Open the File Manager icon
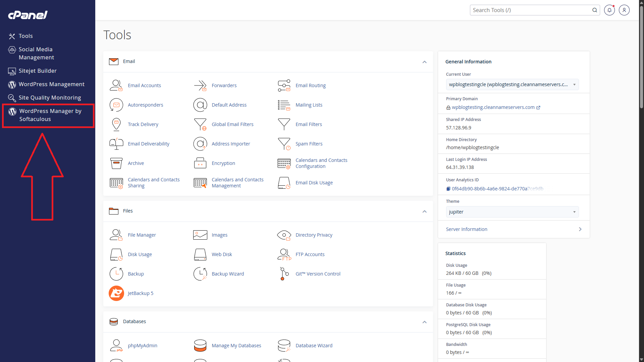This screenshot has width=644, height=362. (116, 235)
